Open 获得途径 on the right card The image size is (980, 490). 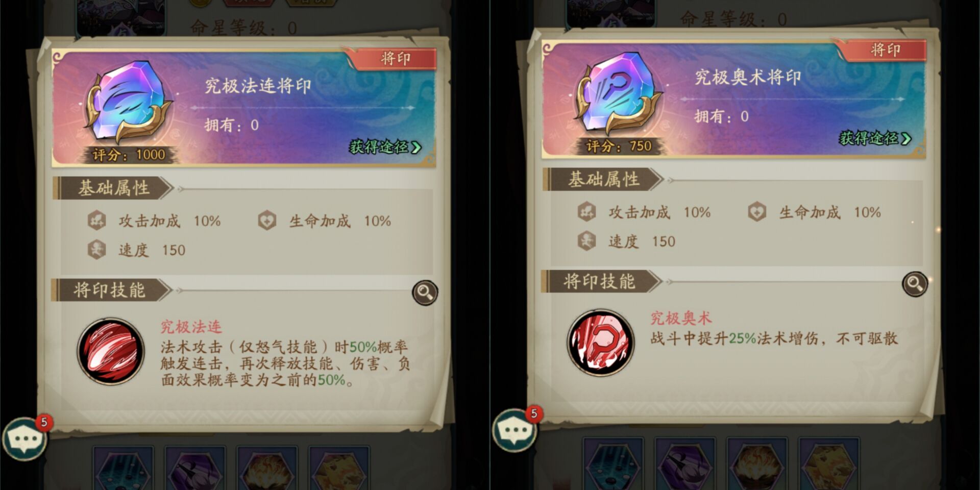pyautogui.click(x=875, y=138)
